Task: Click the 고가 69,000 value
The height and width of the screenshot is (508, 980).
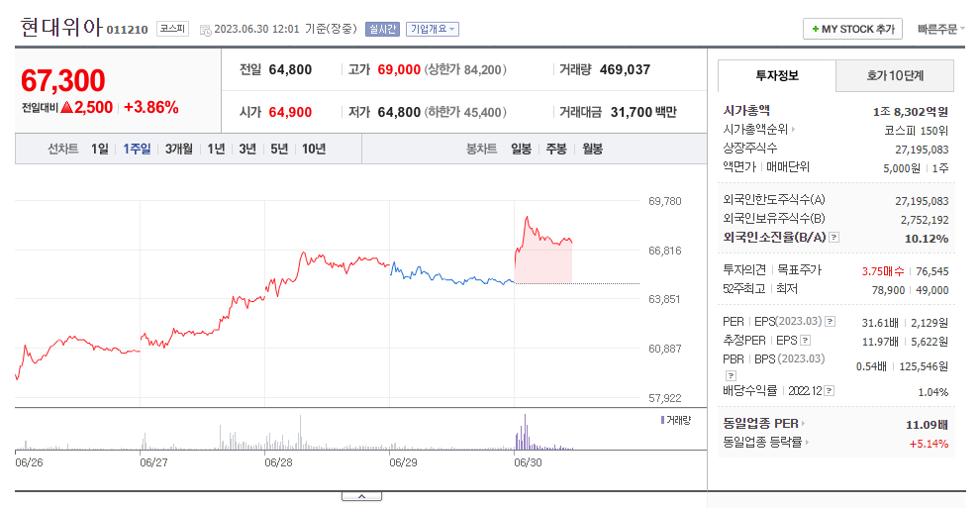Action: [x=399, y=69]
